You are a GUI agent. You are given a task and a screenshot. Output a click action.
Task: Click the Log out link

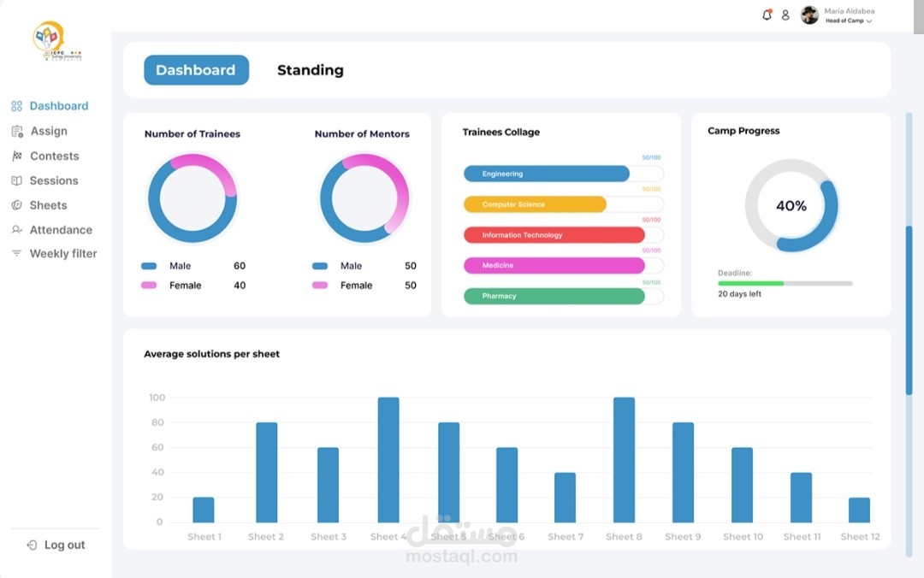(64, 545)
